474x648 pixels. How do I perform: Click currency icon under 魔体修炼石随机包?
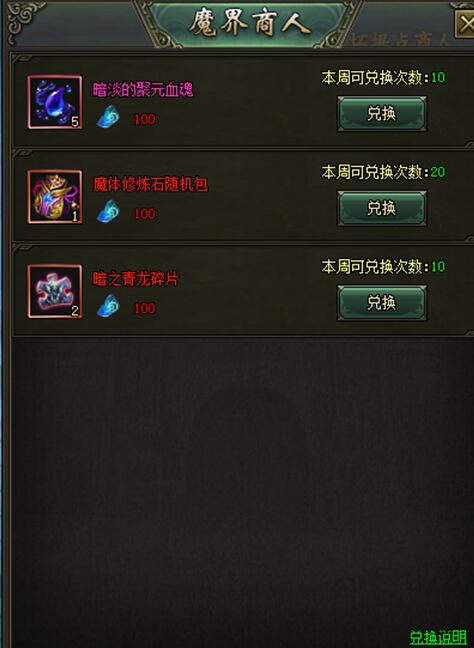pyautogui.click(x=109, y=211)
